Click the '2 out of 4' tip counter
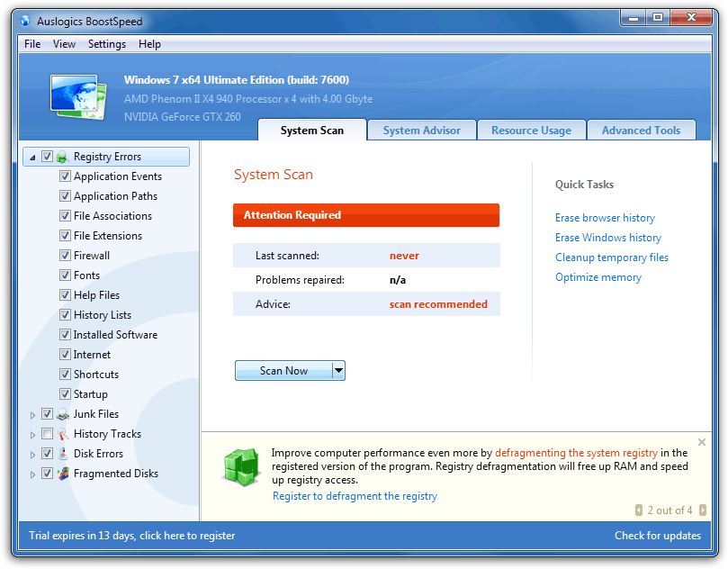The width and height of the screenshot is (728, 569). tap(670, 510)
